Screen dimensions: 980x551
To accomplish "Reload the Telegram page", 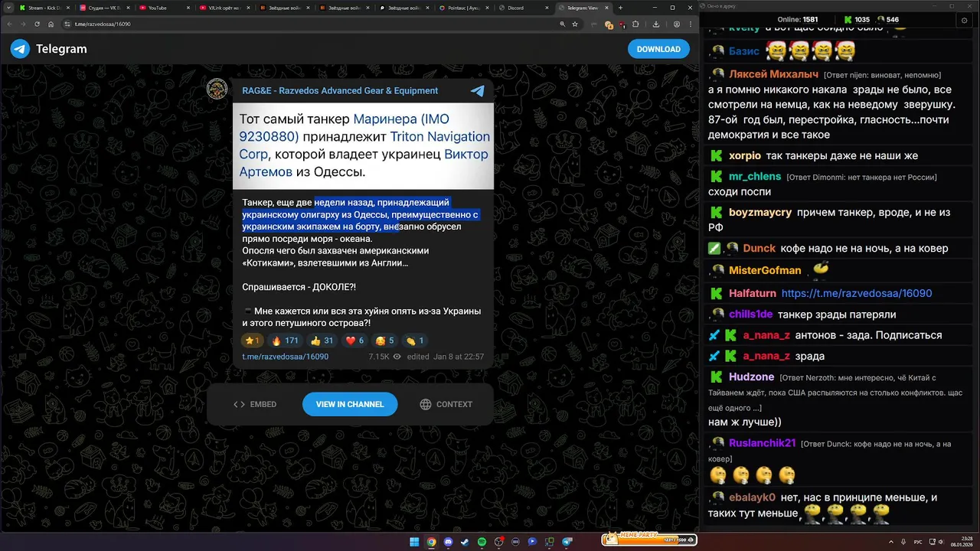I will tap(37, 24).
